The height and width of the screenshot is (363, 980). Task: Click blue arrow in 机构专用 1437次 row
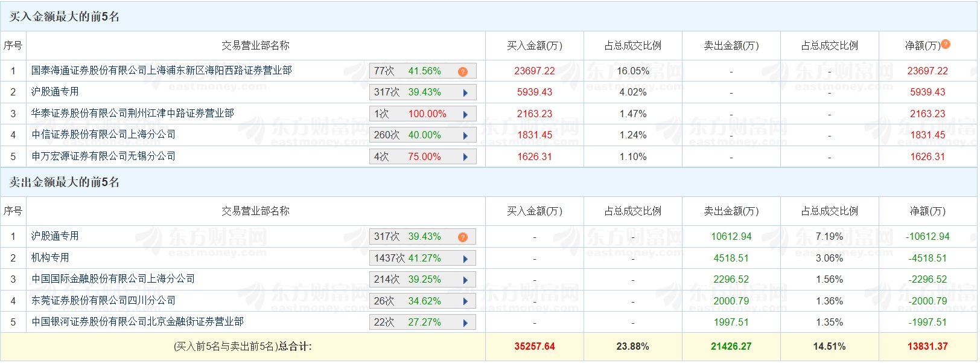pyautogui.click(x=465, y=259)
